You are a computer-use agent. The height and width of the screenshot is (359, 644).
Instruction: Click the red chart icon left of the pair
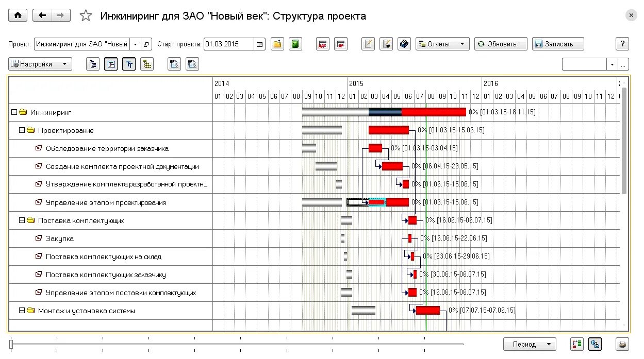pyautogui.click(x=323, y=44)
